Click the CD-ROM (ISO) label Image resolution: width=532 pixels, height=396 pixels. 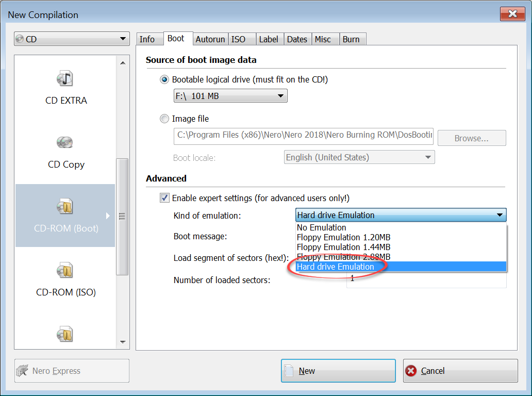pyautogui.click(x=66, y=292)
